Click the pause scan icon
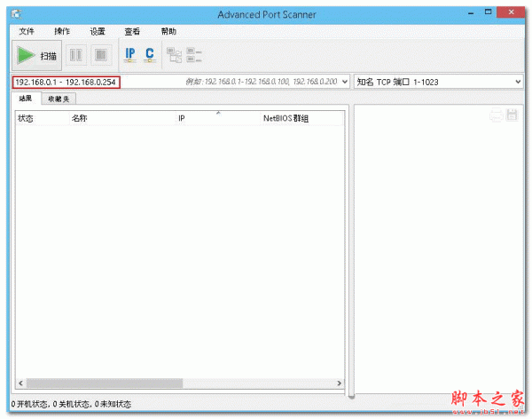The width and height of the screenshot is (532, 419). (x=75, y=55)
